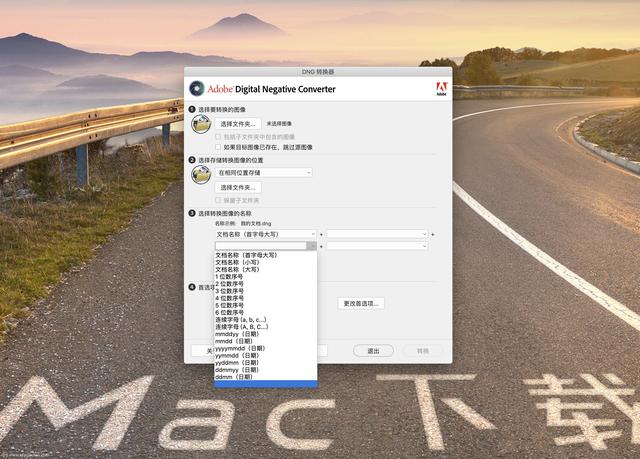The height and width of the screenshot is (459, 640).
Task: Select 3 位数序号 option
Action: (x=266, y=291)
